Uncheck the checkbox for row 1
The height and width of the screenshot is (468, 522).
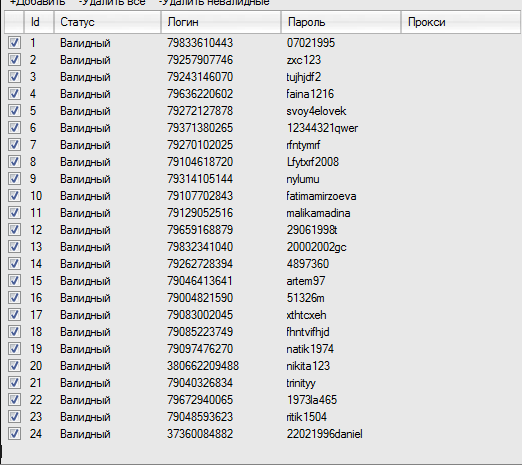point(14,43)
